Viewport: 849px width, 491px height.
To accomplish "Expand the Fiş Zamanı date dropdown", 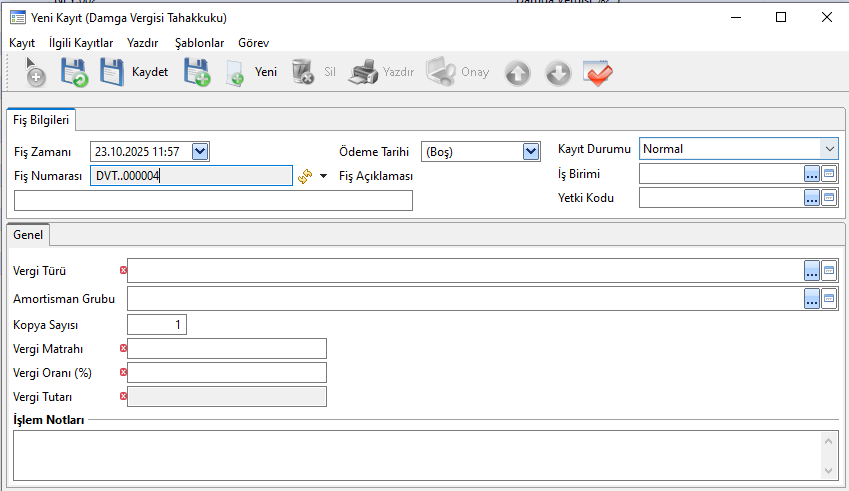I will click(x=200, y=151).
